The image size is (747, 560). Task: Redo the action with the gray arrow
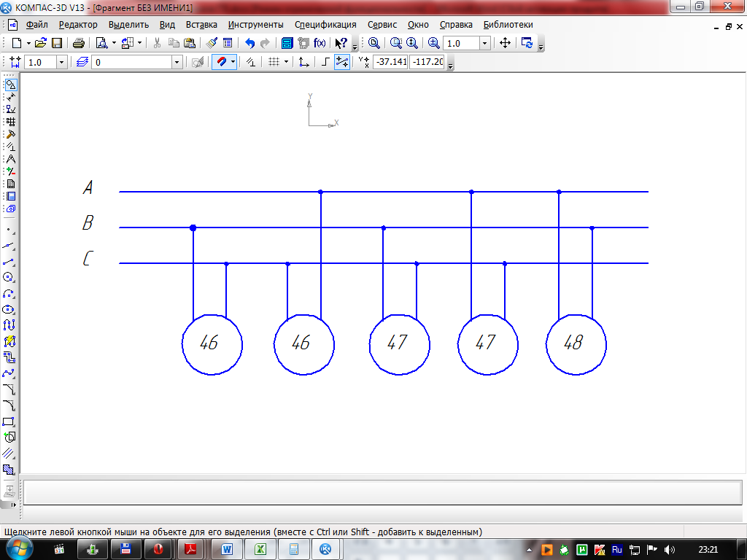265,43
